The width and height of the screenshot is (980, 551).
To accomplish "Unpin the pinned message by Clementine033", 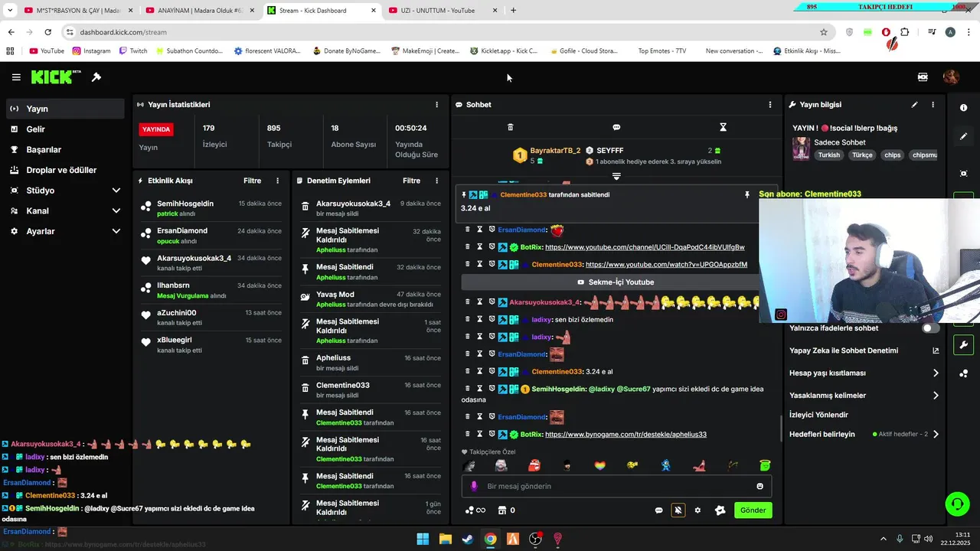I will (747, 195).
